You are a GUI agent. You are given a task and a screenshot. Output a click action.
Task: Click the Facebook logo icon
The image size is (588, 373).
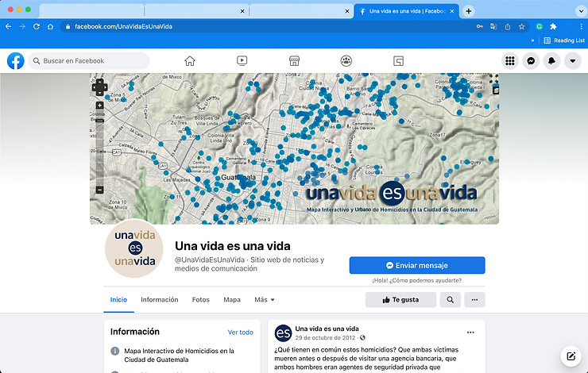pyautogui.click(x=16, y=60)
